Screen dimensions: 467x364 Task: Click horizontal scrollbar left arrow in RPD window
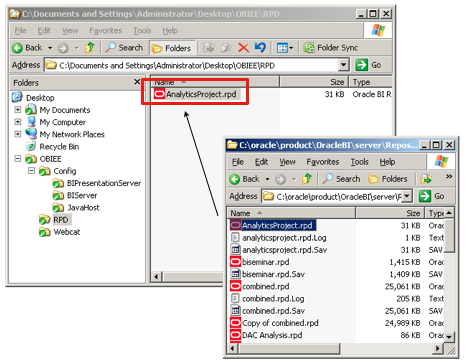pos(157,277)
